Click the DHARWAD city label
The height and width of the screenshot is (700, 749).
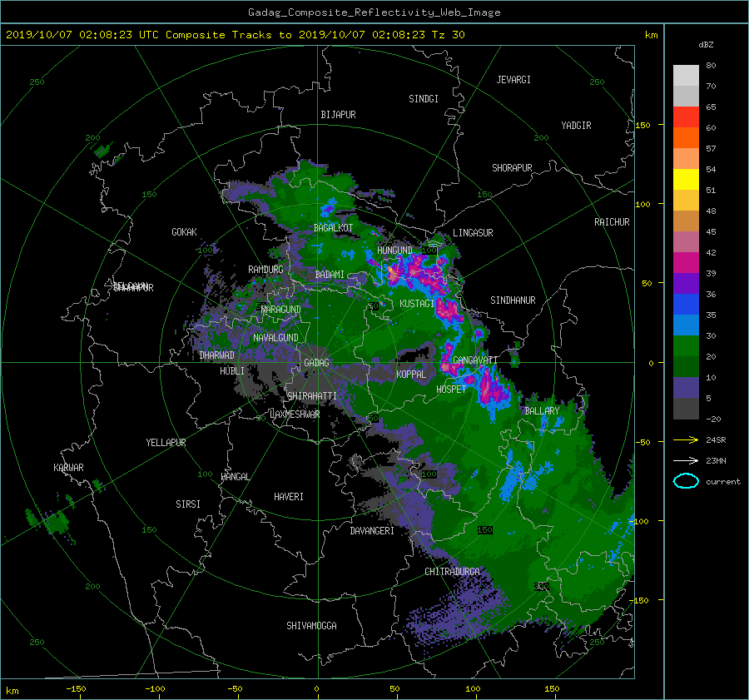[217, 355]
